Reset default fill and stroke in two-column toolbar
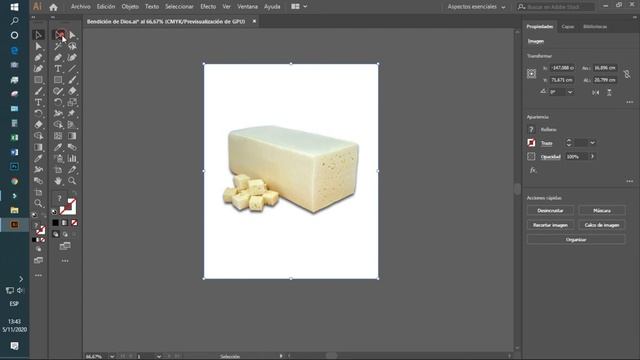Viewport: 640px width, 360px height. point(54,212)
